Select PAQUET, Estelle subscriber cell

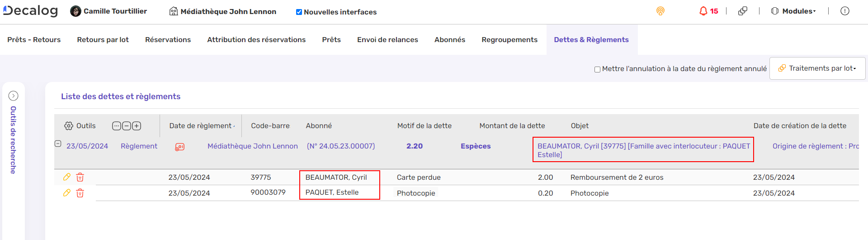(332, 192)
